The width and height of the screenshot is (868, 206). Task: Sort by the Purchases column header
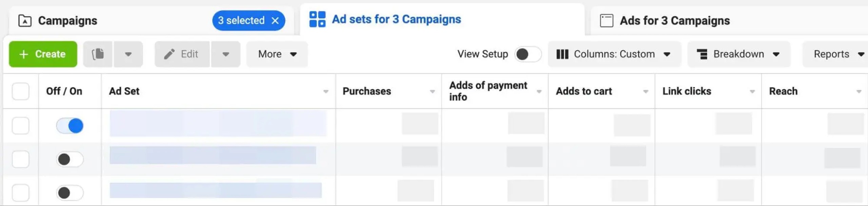pos(367,91)
